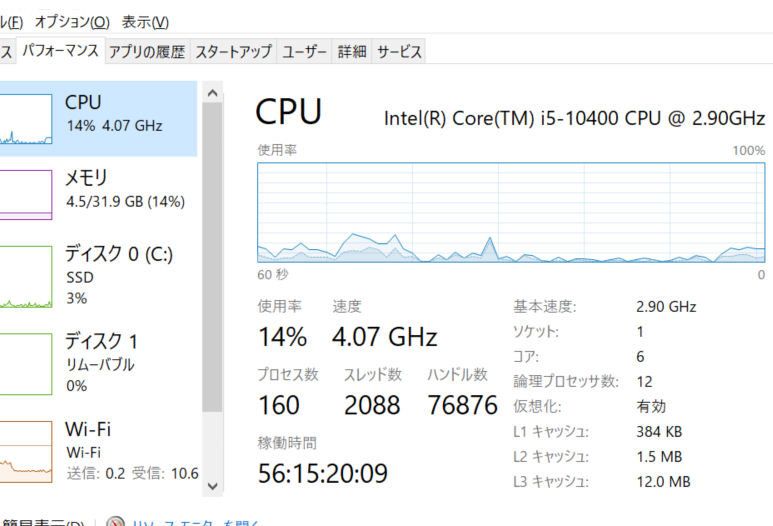Select the CPU mini graph thumbnail
This screenshot has width=773, height=526.
26,120
